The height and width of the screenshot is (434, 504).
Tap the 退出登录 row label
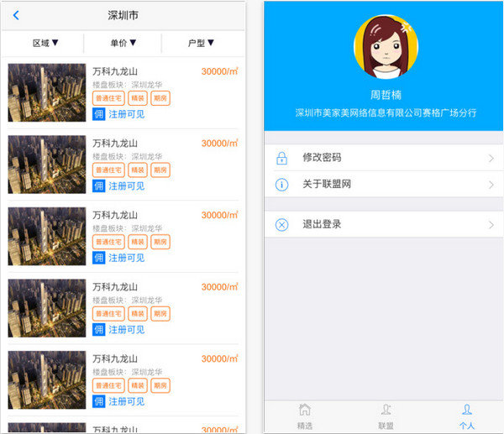(x=322, y=224)
